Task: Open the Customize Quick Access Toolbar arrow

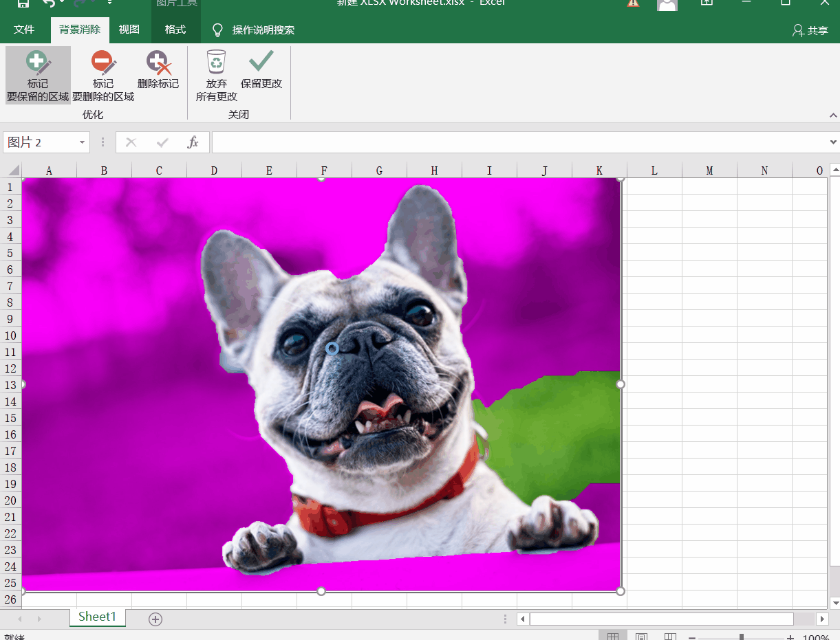Action: coord(109,3)
